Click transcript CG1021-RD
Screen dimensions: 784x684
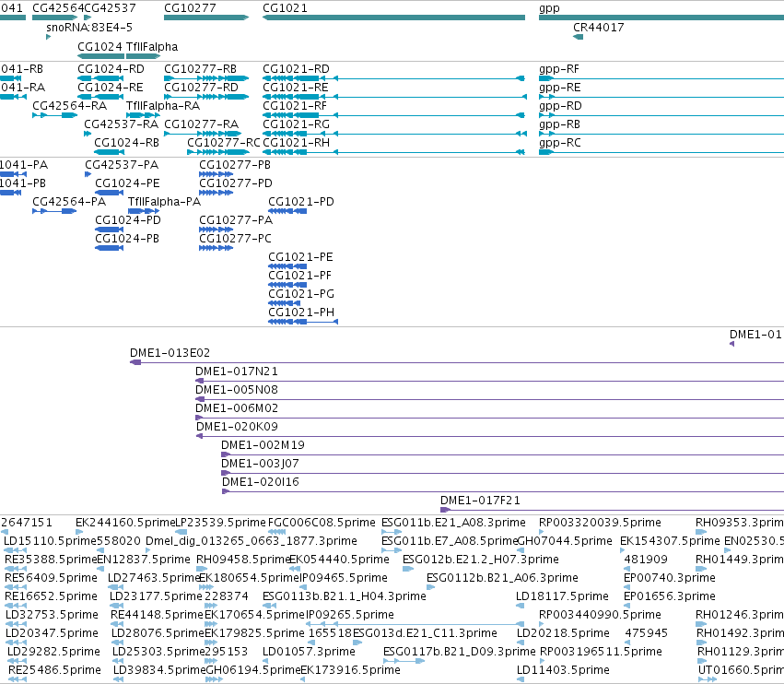[296, 68]
